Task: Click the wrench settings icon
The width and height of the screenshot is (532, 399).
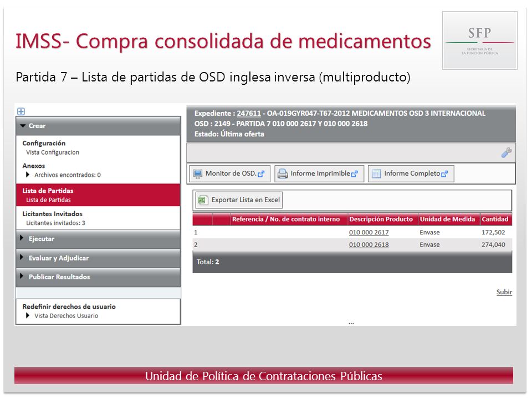Action: (x=506, y=152)
